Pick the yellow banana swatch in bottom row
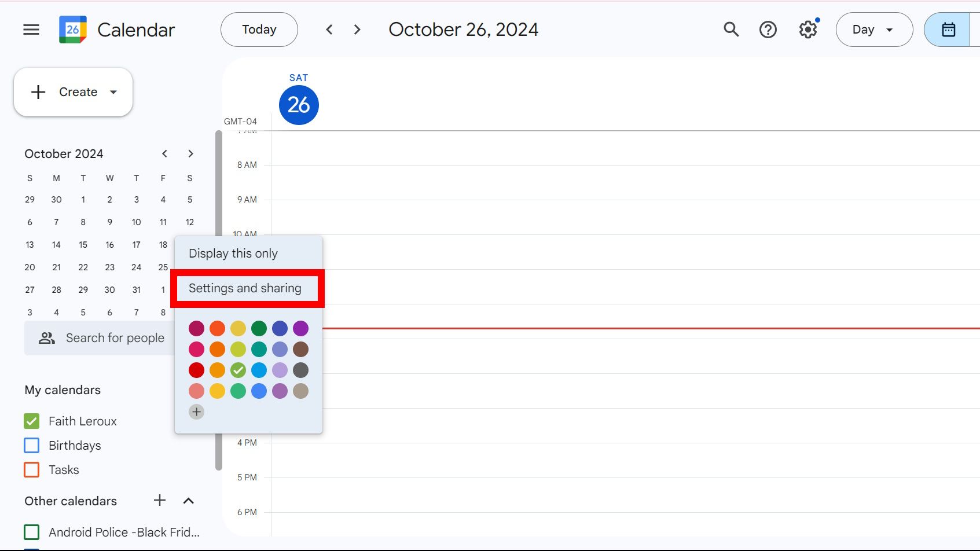This screenshot has width=980, height=551. [217, 391]
